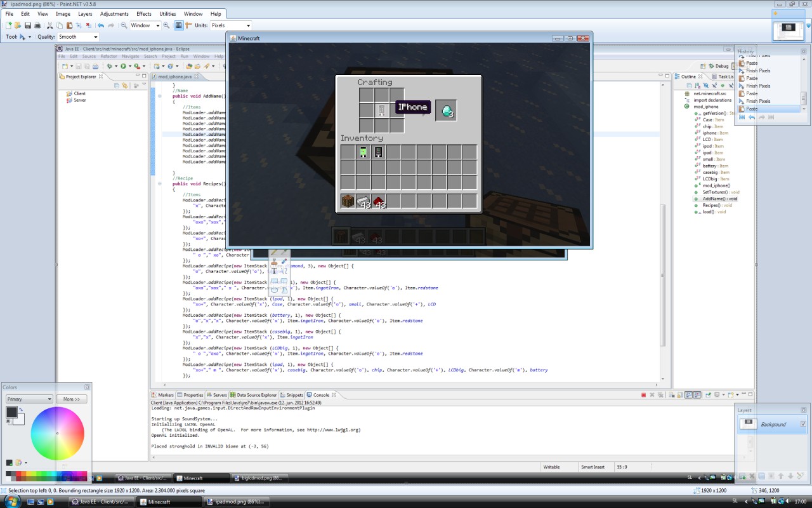Undo the last action in the toolbar

101,25
